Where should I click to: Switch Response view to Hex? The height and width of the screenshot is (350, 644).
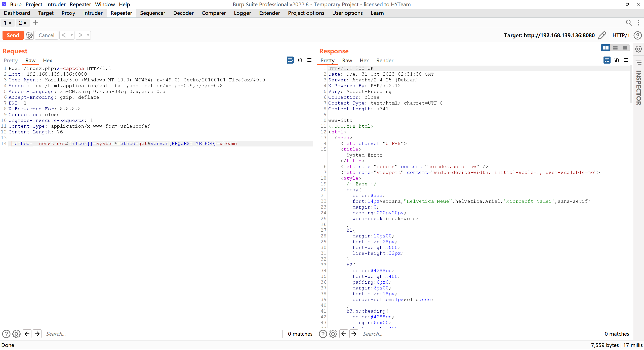pyautogui.click(x=364, y=61)
